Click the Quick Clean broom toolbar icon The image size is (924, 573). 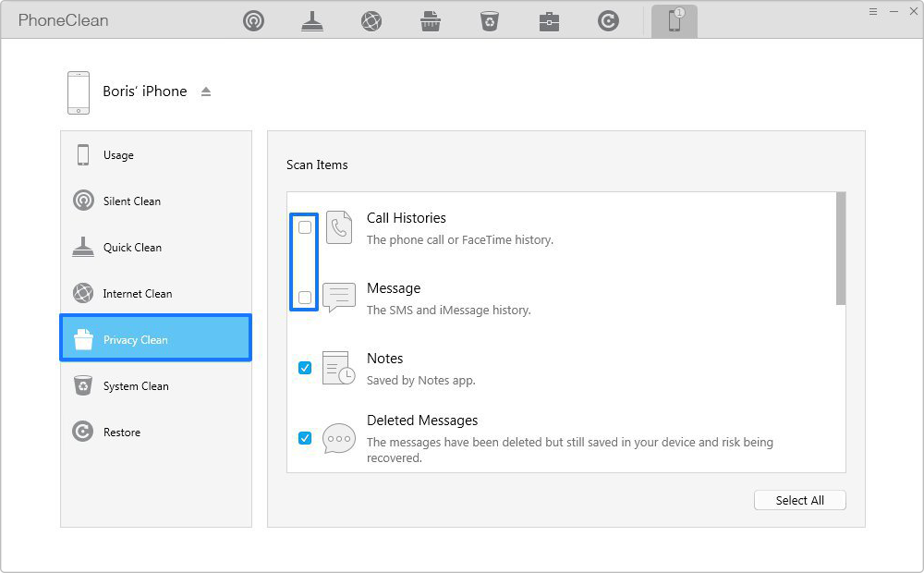coord(312,21)
